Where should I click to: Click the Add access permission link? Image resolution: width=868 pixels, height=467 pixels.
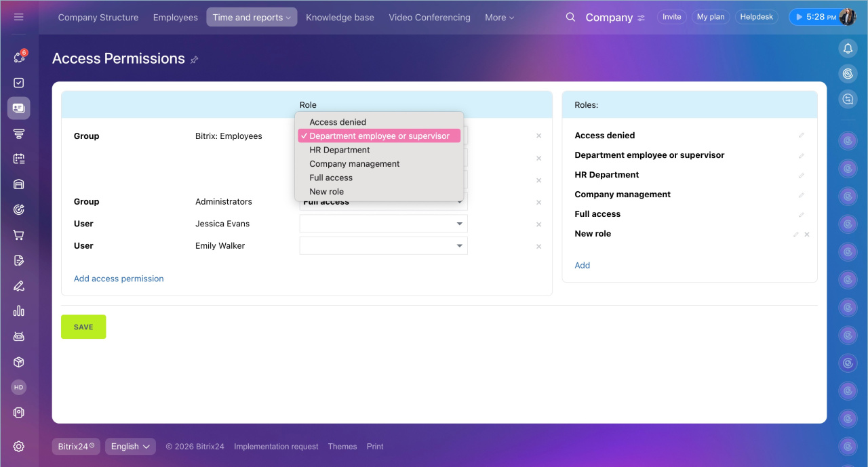[119, 279]
